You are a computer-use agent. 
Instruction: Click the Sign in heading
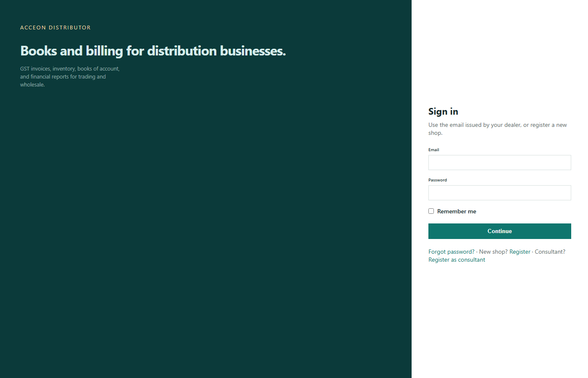pyautogui.click(x=443, y=111)
